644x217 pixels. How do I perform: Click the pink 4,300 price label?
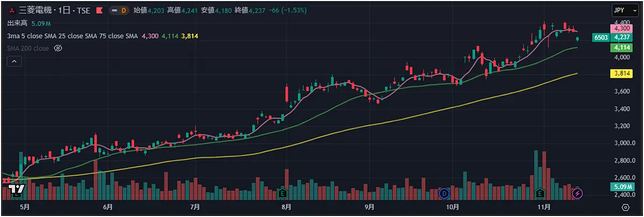click(x=621, y=28)
